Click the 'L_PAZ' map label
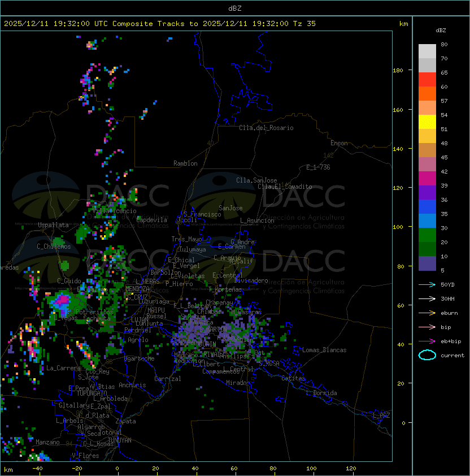Viewport: 470px width, 476px height. (x=381, y=416)
